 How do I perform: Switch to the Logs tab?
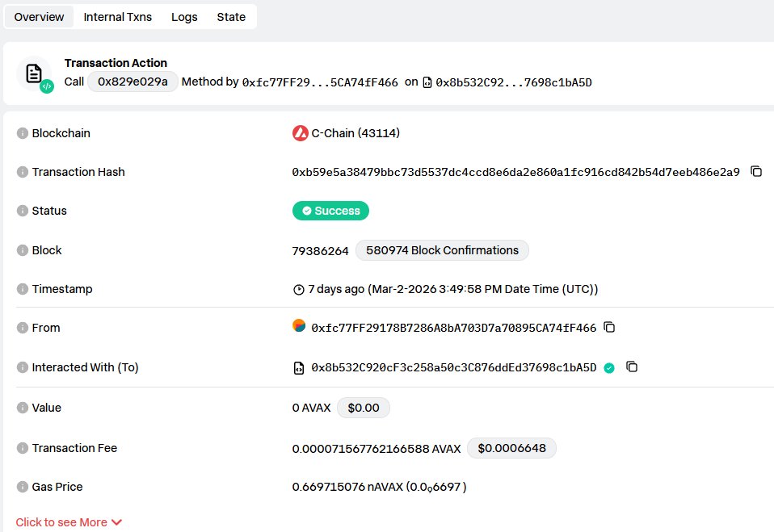coord(184,16)
